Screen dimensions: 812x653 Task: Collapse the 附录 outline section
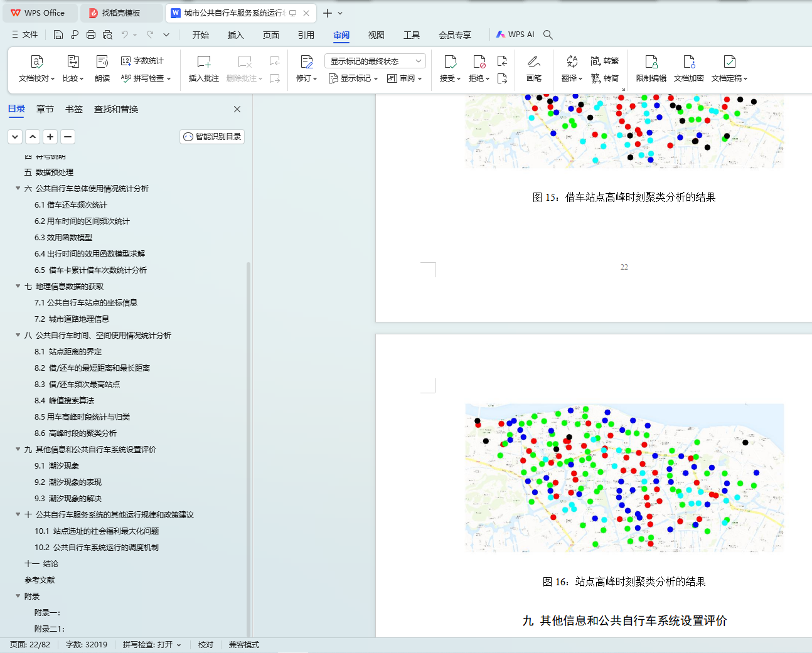(18, 596)
